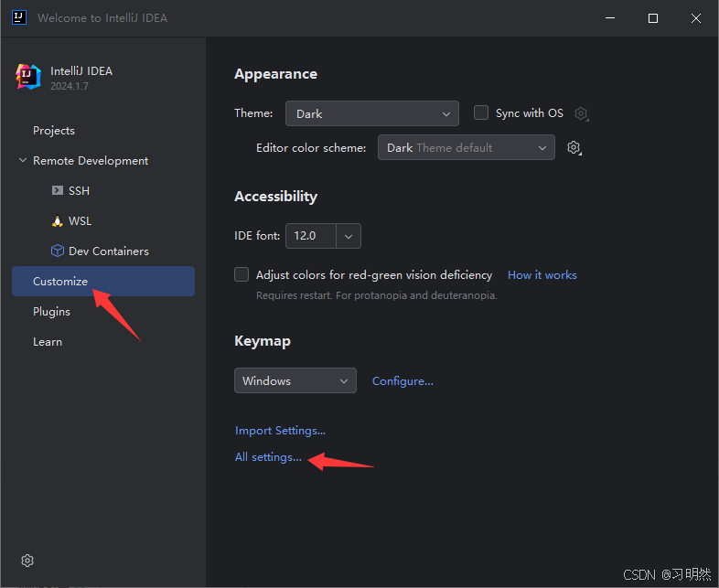The image size is (719, 588).
Task: Click the Dev Containers cube icon
Action: [58, 251]
